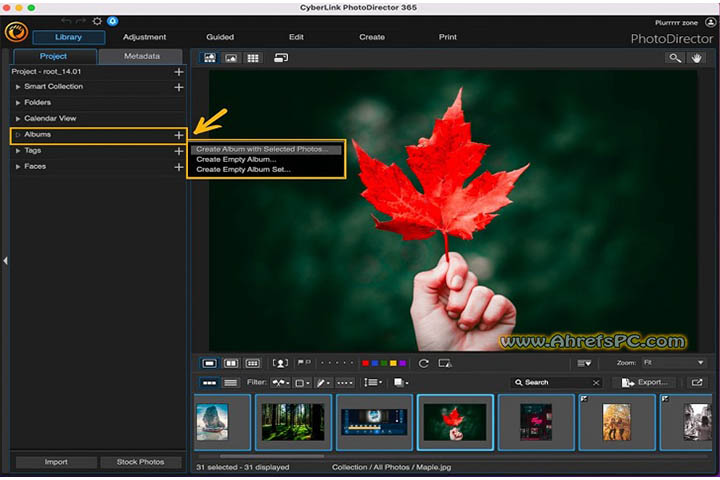720x480 pixels.
Task: Open the user account icon
Action: click(x=710, y=22)
